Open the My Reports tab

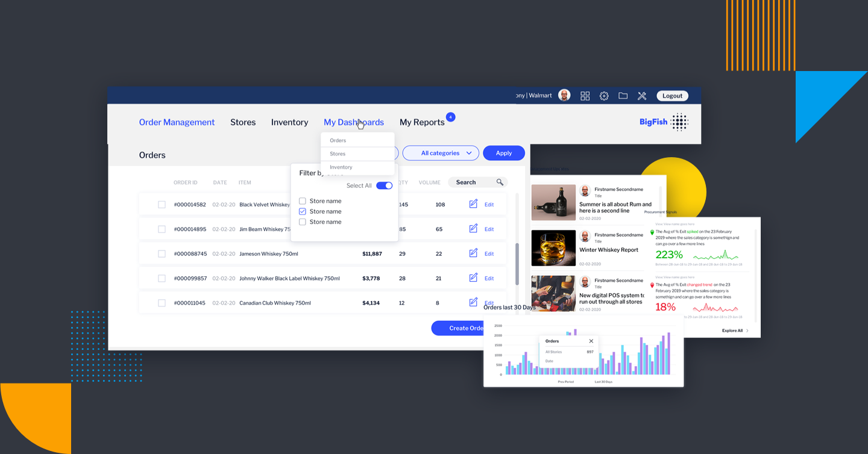422,122
